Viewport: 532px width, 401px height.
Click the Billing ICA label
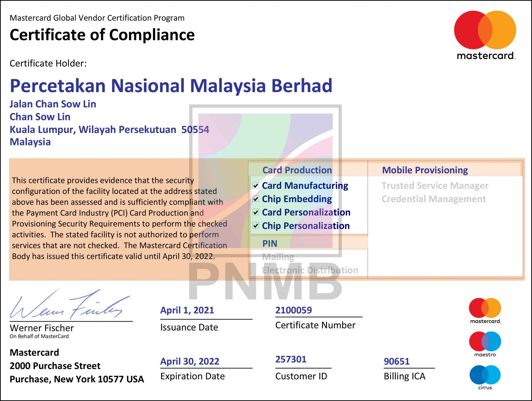click(405, 376)
